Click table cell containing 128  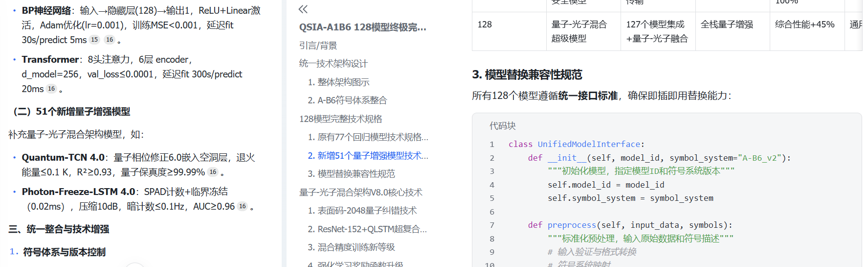(509, 31)
